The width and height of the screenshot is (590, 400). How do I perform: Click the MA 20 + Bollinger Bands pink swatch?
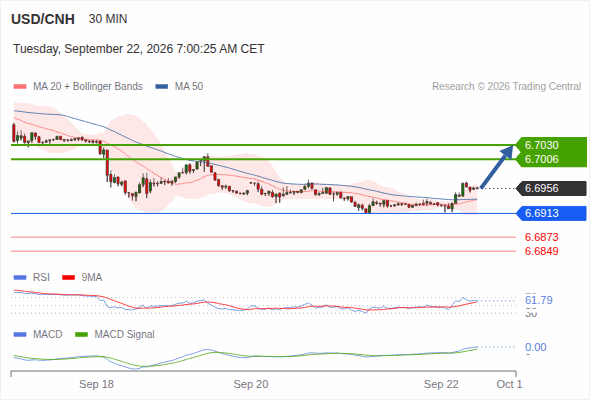pyautogui.click(x=20, y=87)
